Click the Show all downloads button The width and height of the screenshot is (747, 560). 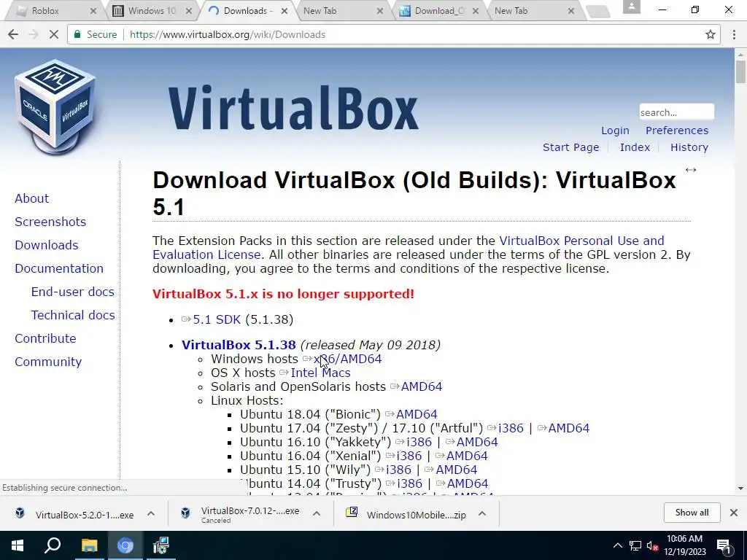tap(692, 513)
